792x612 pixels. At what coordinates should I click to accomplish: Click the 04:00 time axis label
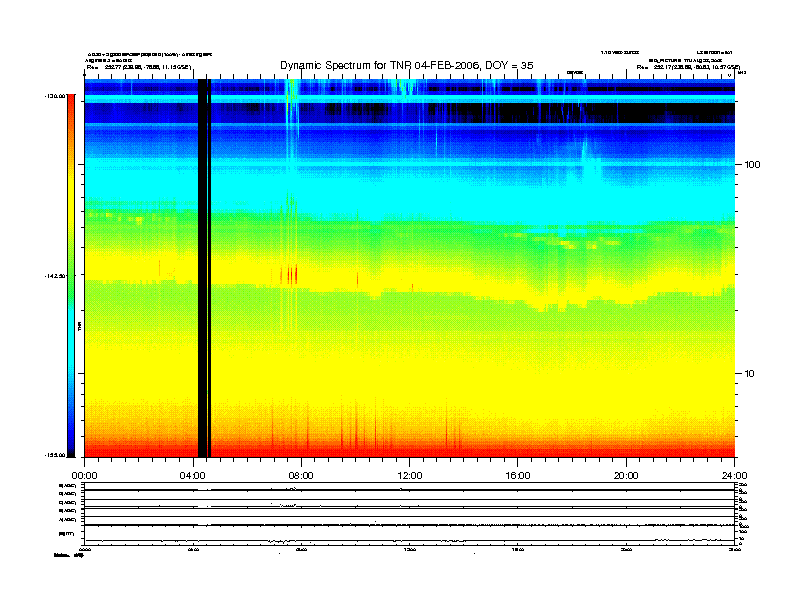click(193, 476)
